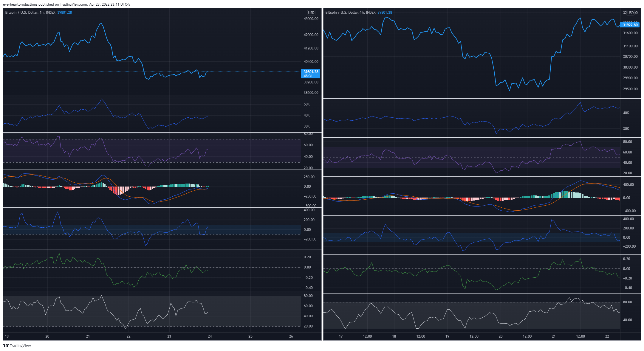
Task: Click the -500.00 MACD axis label
Action: [310, 206]
